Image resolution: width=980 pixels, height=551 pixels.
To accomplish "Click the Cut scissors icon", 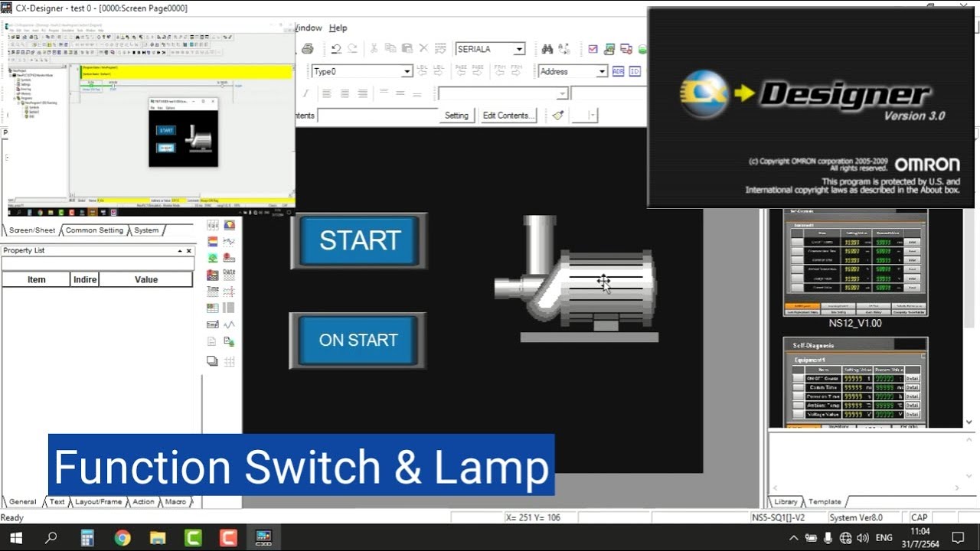I will 374,48.
